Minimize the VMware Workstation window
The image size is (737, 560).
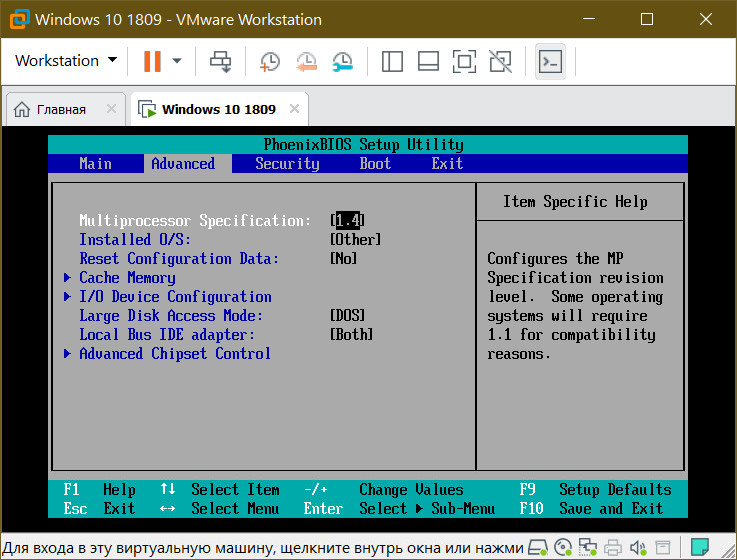tap(588, 19)
